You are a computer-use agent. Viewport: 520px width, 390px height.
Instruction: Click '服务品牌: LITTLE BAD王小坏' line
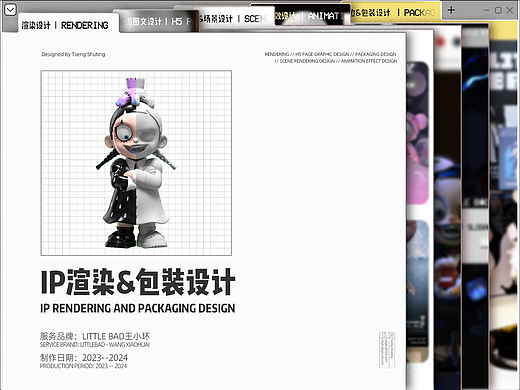click(x=95, y=336)
